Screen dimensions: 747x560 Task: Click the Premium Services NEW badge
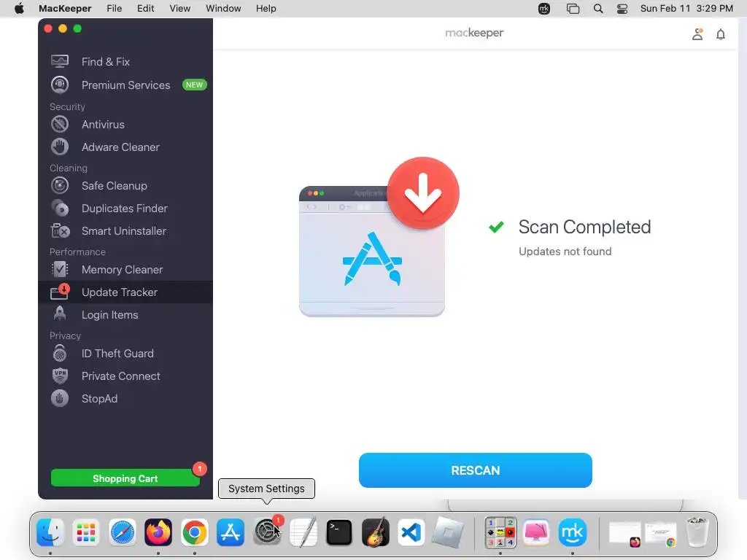click(194, 85)
